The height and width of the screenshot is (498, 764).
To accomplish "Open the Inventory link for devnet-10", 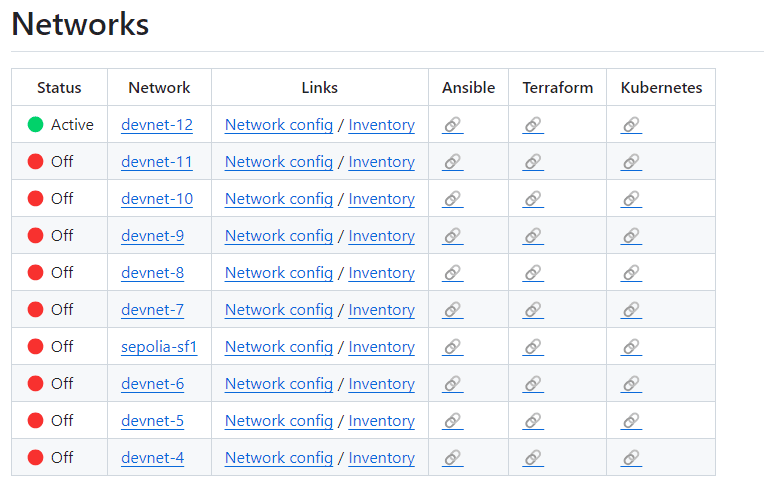I will (381, 199).
